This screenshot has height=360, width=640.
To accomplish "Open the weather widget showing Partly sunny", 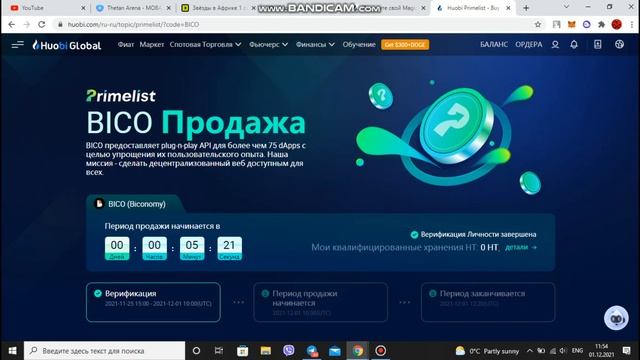I will coord(487,351).
